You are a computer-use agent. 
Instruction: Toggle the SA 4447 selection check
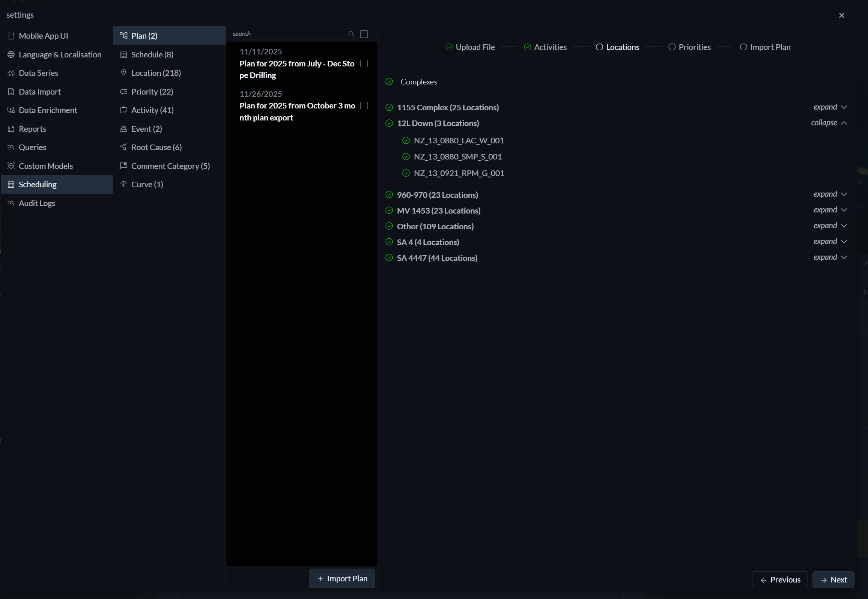click(x=389, y=257)
